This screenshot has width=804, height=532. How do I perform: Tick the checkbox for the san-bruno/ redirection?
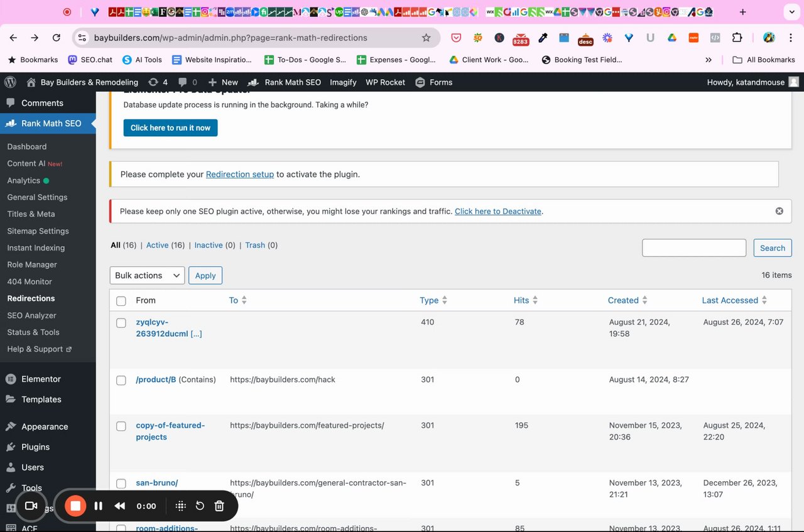coord(121,484)
